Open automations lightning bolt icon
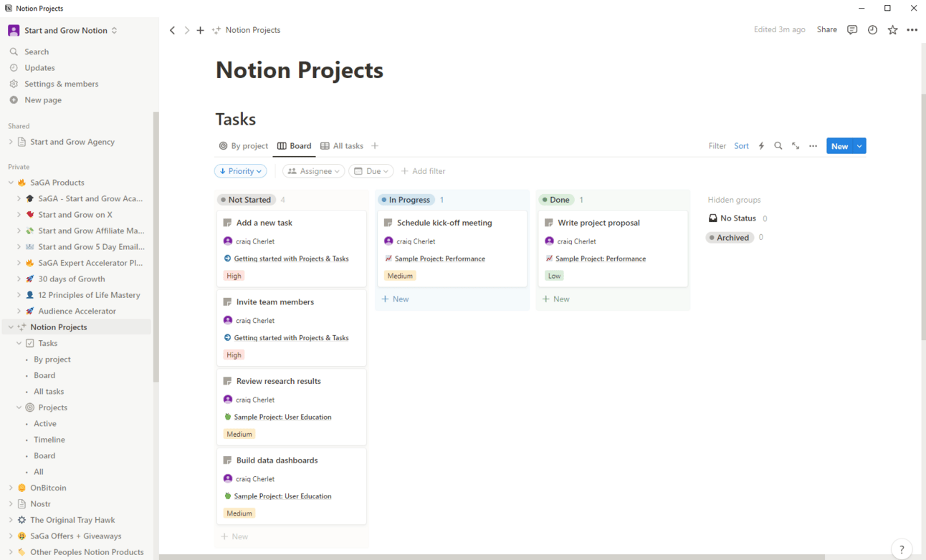Image resolution: width=926 pixels, height=560 pixels. point(761,146)
